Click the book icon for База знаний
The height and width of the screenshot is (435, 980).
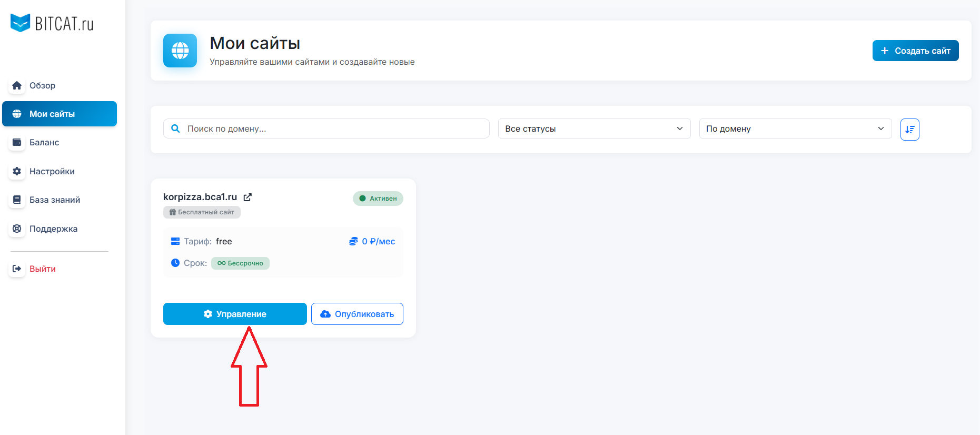pos(17,200)
